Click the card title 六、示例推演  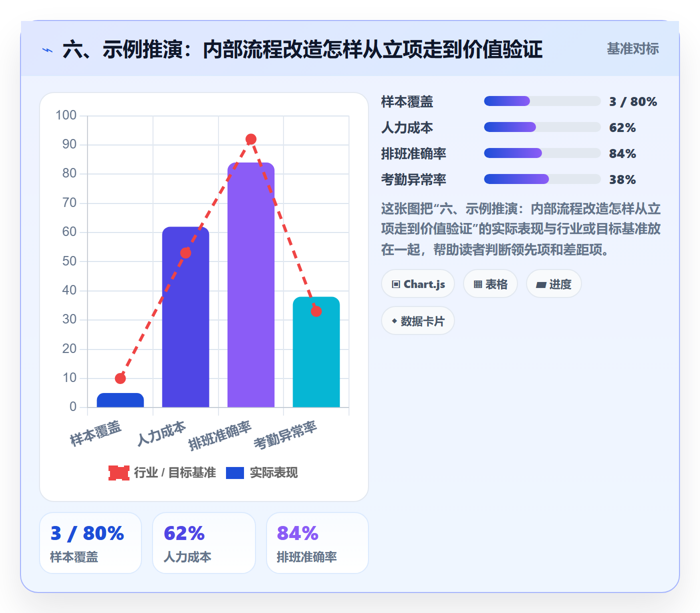click(x=302, y=49)
